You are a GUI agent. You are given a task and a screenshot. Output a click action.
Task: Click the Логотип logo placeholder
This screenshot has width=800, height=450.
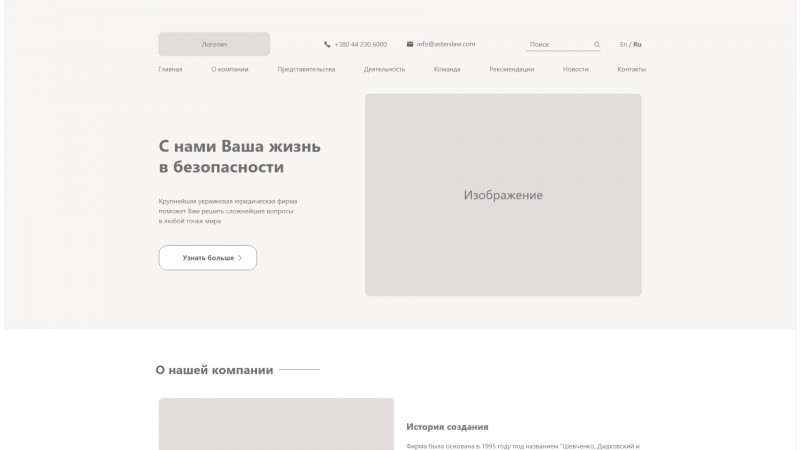click(x=214, y=44)
